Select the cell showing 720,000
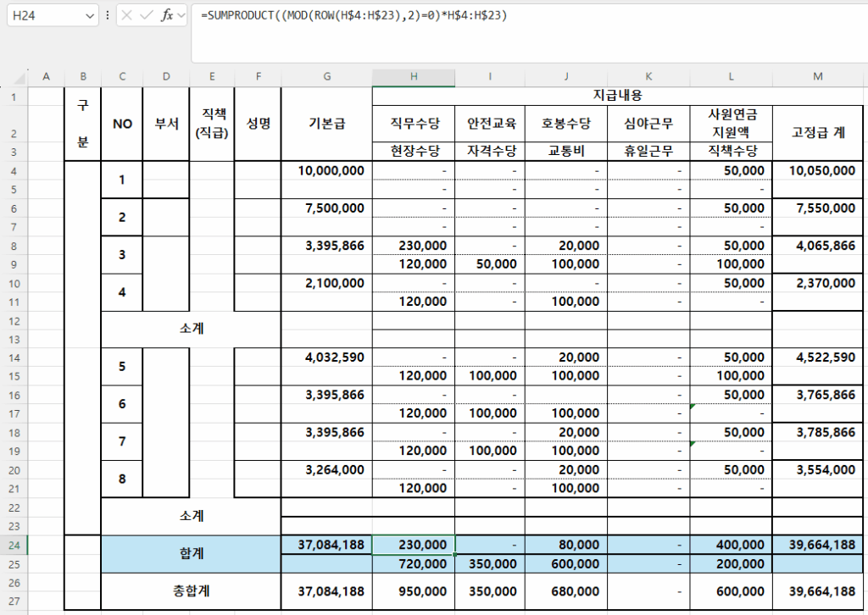The width and height of the screenshot is (868, 615). (414, 564)
